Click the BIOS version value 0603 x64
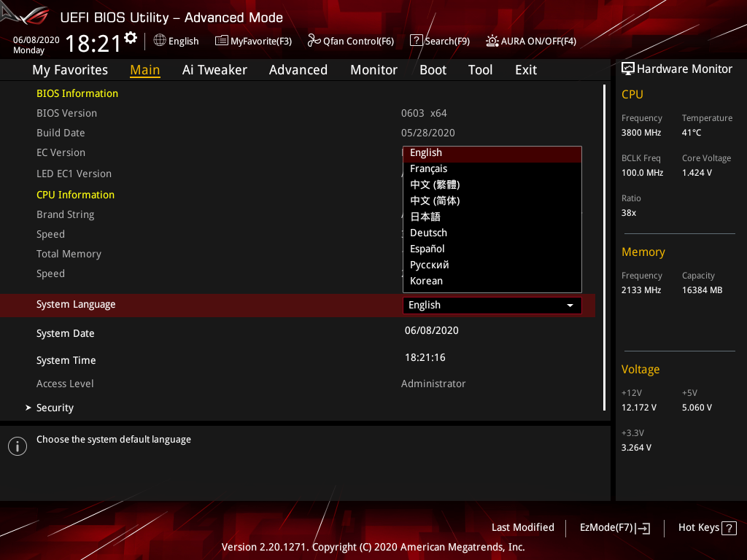 pyautogui.click(x=424, y=113)
